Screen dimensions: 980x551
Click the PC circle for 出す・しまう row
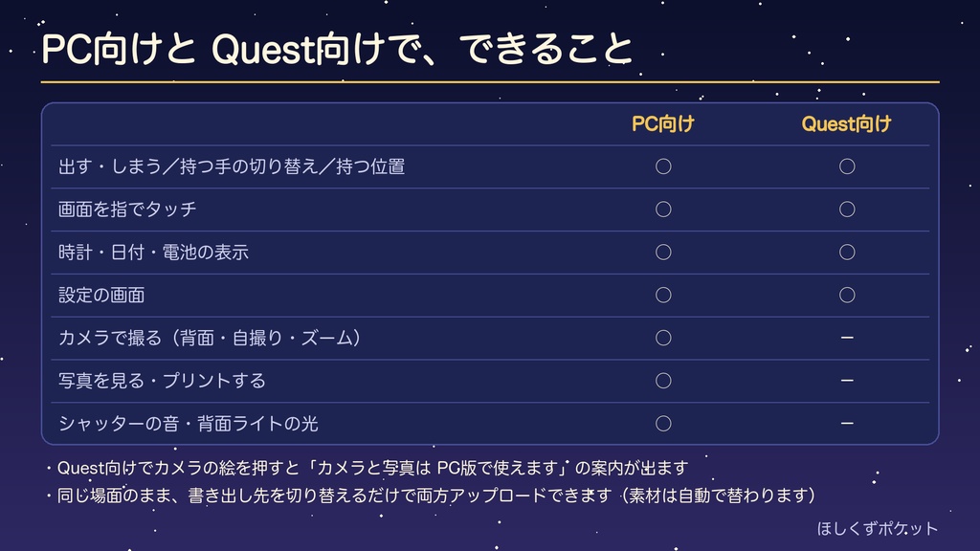[663, 166]
